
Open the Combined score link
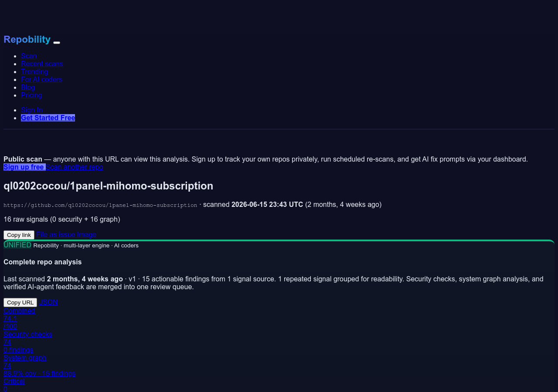tap(19, 311)
